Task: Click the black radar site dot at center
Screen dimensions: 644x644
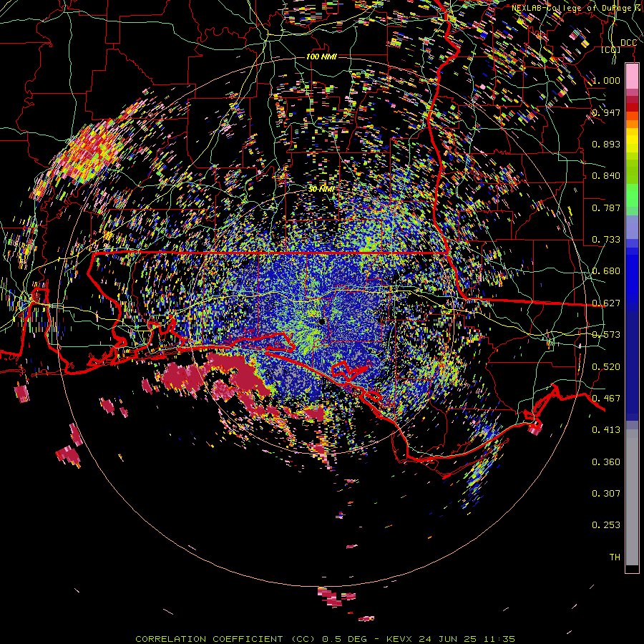Action: 321,321
